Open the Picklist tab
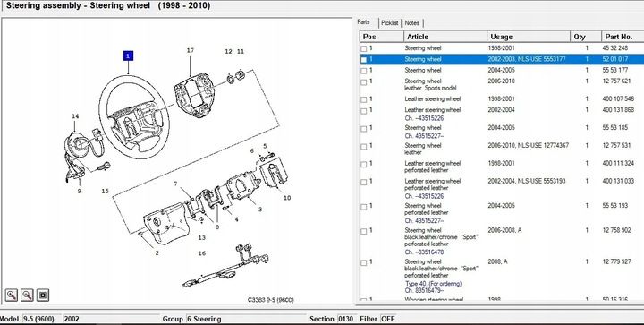The width and height of the screenshot is (644, 325). point(389,23)
